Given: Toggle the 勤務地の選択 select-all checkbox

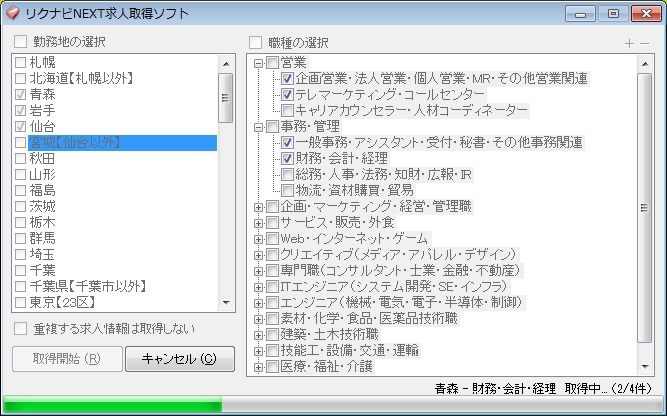Looking at the screenshot, I should (20, 42).
